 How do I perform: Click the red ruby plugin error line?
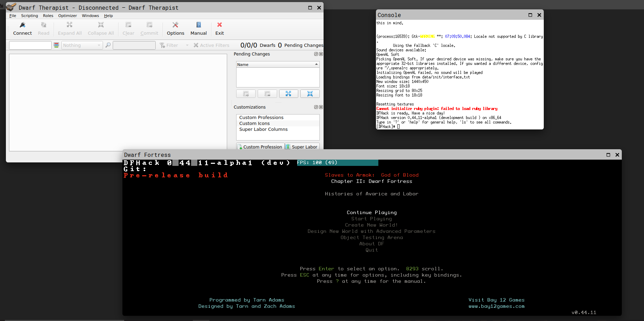(437, 109)
